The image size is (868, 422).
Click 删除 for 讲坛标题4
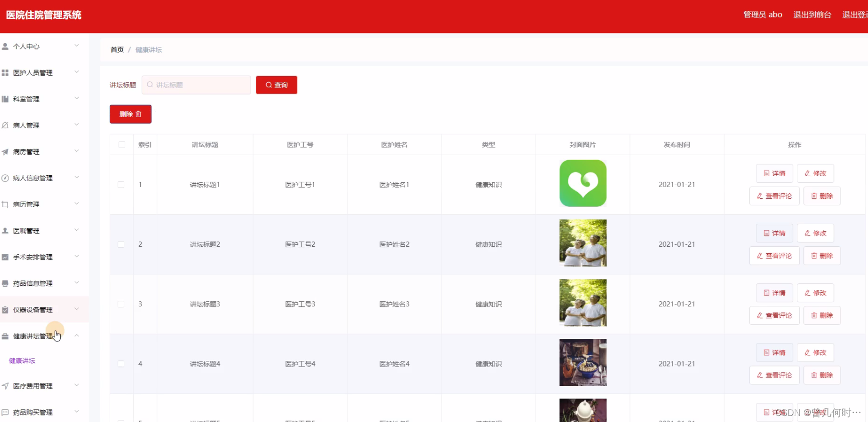tap(822, 375)
